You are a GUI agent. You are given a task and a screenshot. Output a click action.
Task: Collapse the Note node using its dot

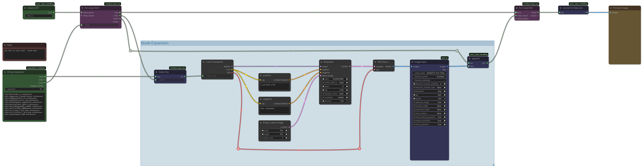click(5, 45)
